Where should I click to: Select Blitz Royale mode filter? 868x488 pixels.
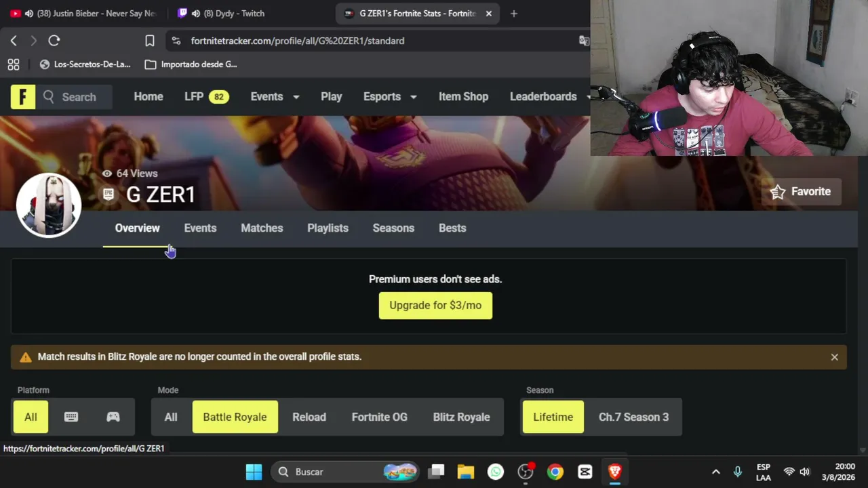[461, 417]
